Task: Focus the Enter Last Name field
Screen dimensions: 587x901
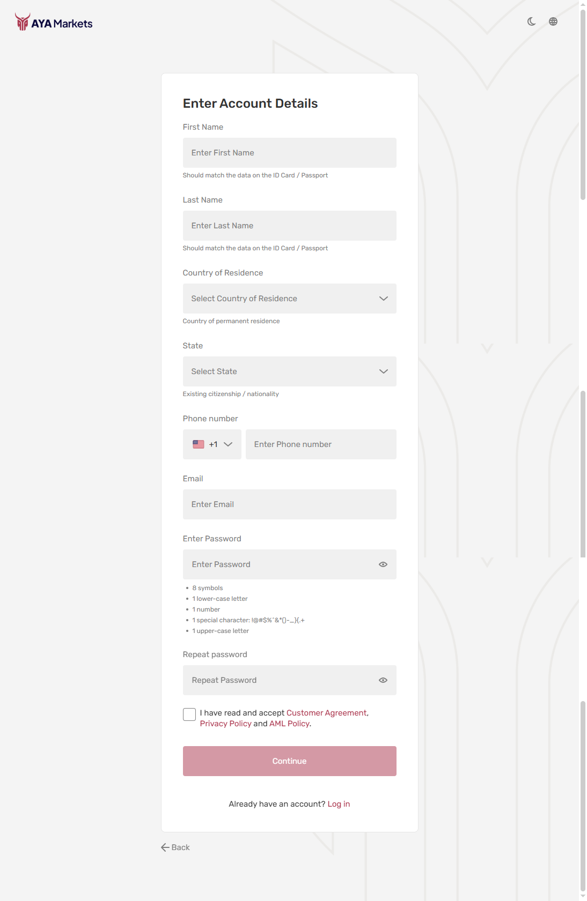Action: click(289, 226)
